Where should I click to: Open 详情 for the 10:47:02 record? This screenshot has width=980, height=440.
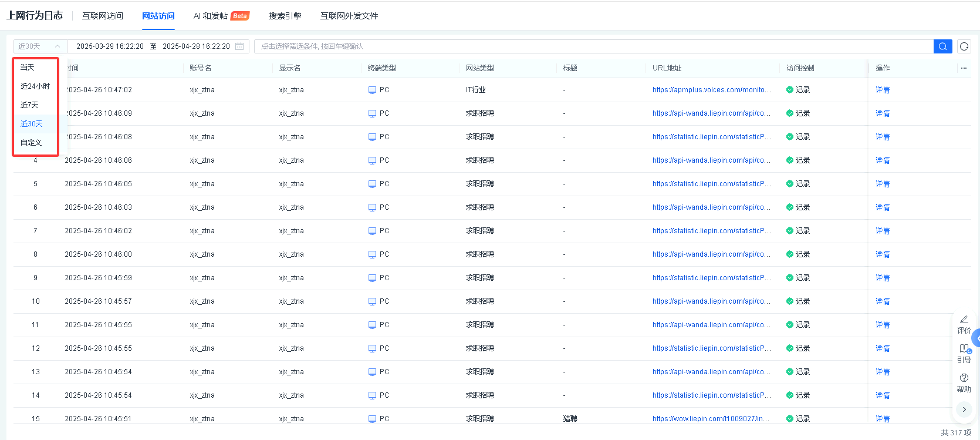click(883, 90)
